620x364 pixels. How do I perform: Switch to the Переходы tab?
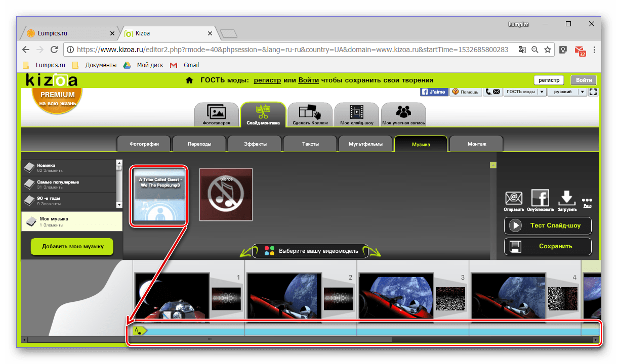pos(199,144)
